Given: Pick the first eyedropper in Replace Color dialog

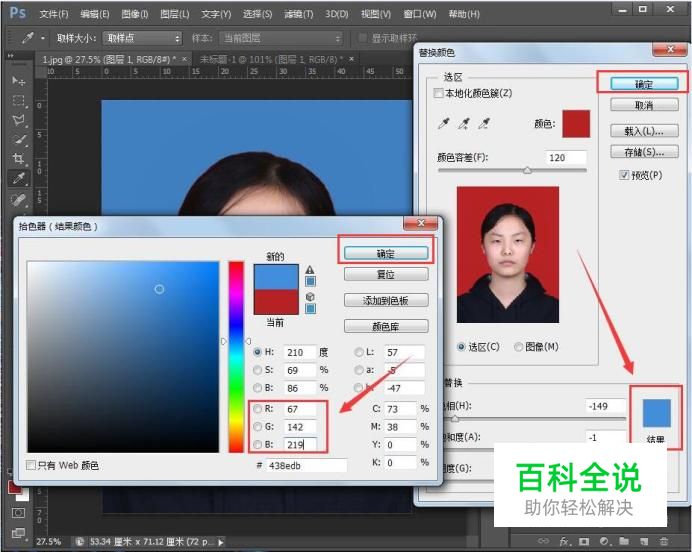Looking at the screenshot, I should click(x=443, y=124).
